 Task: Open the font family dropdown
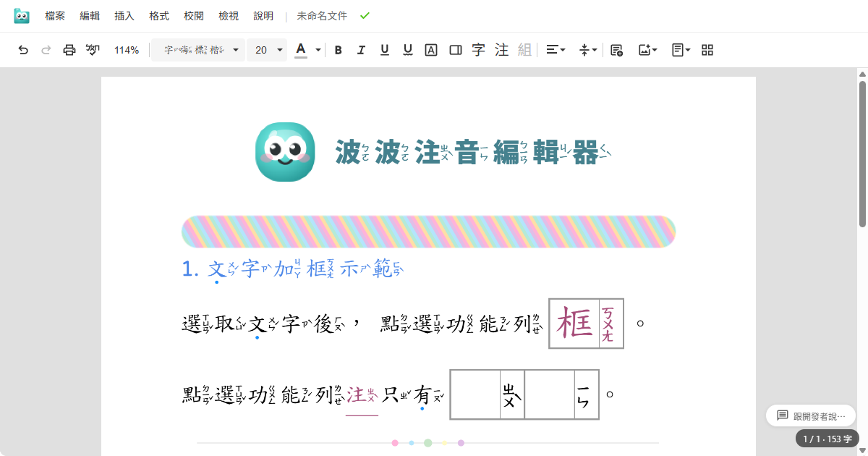[x=197, y=50]
